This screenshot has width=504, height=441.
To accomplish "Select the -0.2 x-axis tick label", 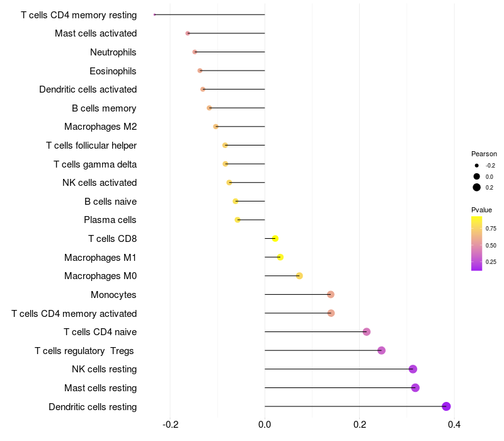I will 170,425.
